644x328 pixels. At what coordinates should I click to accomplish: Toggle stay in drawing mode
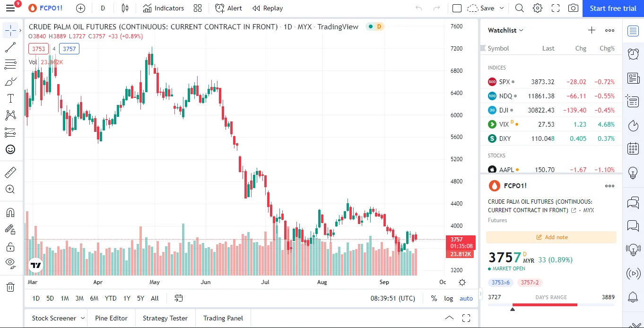10,230
